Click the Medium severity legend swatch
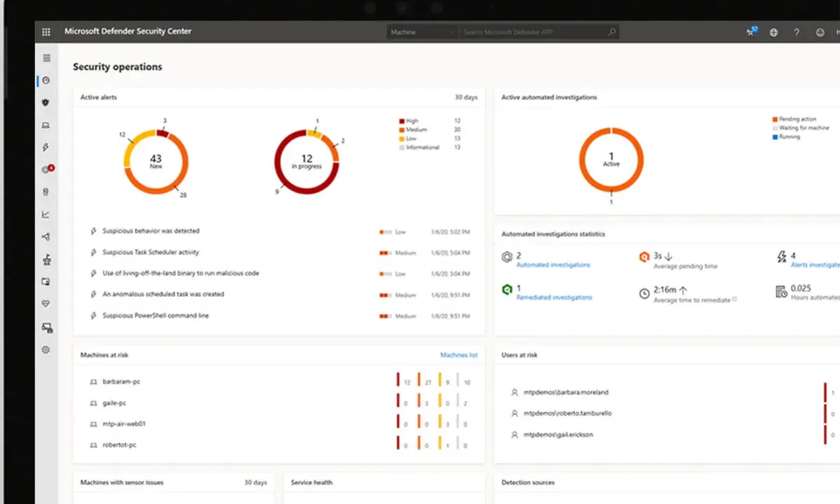Viewport: 840px width, 504px height. [x=402, y=129]
